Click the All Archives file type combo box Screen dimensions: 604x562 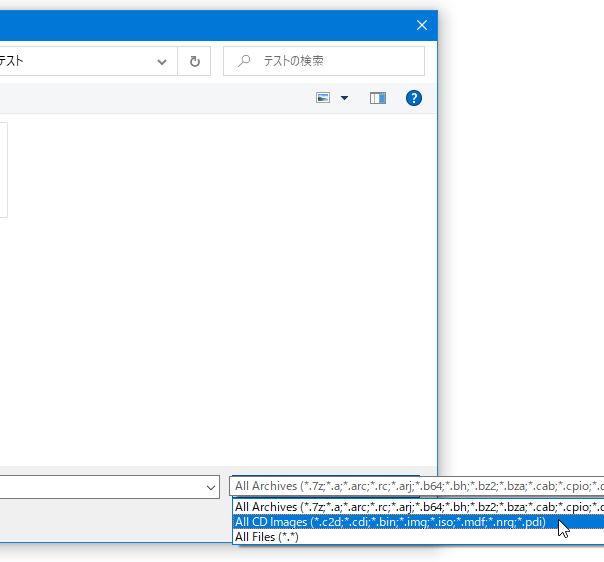coord(416,486)
